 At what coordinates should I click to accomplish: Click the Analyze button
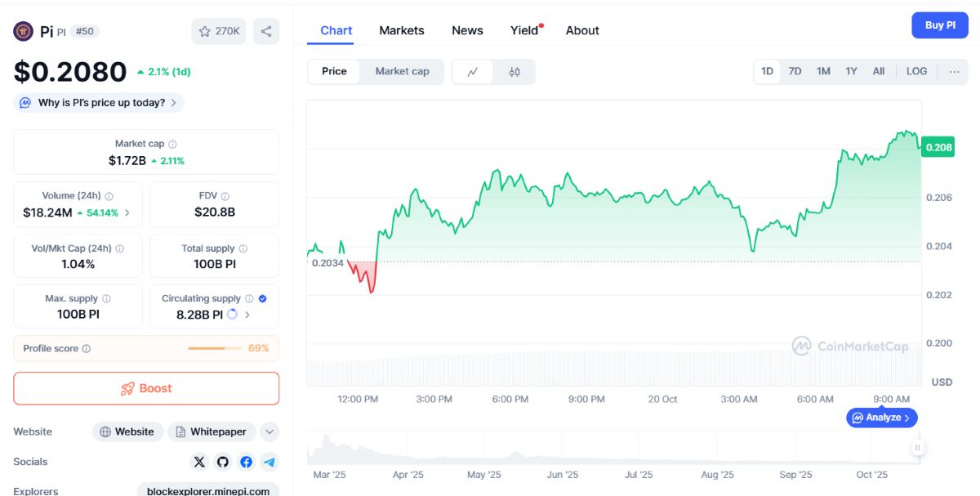click(882, 418)
